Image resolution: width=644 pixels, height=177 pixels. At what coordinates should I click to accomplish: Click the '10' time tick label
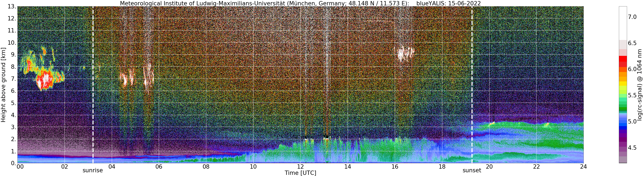(x=253, y=166)
